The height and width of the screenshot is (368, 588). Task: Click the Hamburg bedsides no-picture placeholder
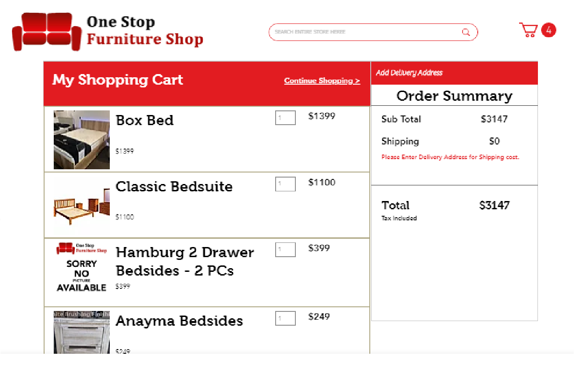click(x=82, y=268)
